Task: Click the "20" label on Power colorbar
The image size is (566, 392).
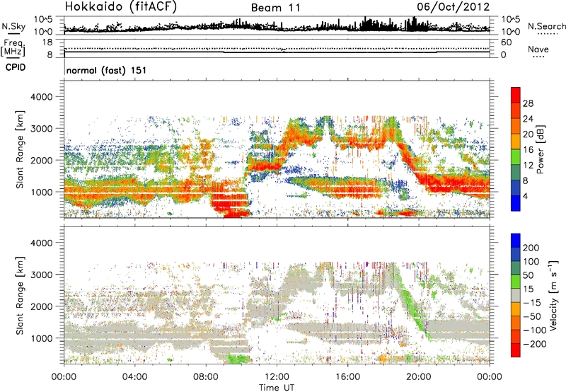Action: tap(528, 134)
